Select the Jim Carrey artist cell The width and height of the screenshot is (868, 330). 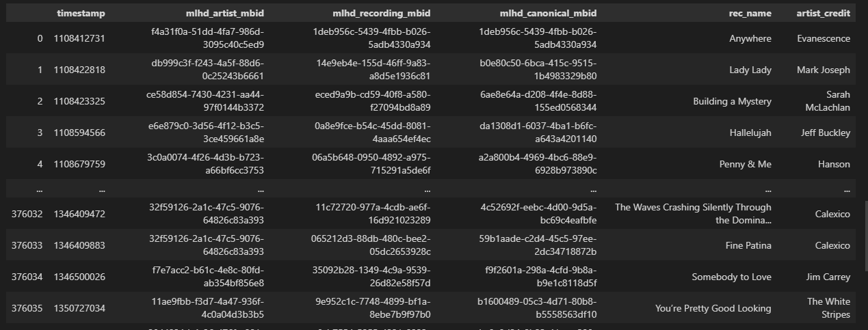828,277
